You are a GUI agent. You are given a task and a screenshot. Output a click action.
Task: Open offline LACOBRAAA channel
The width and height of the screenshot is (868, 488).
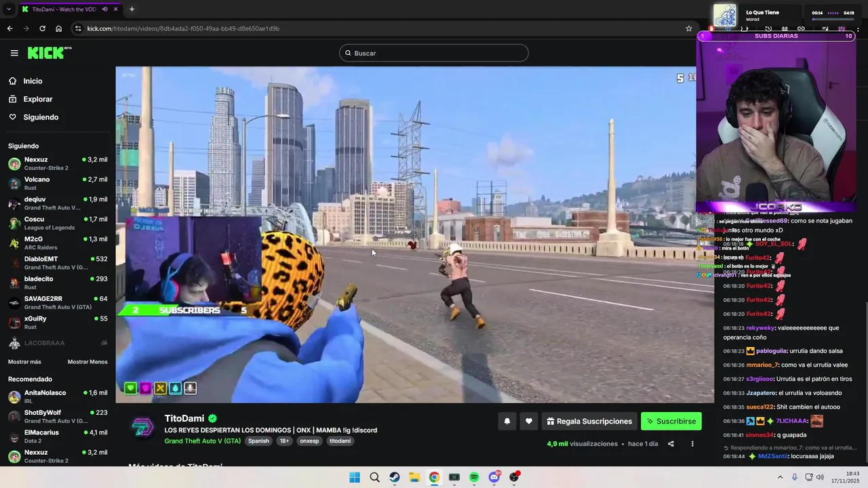[58, 343]
